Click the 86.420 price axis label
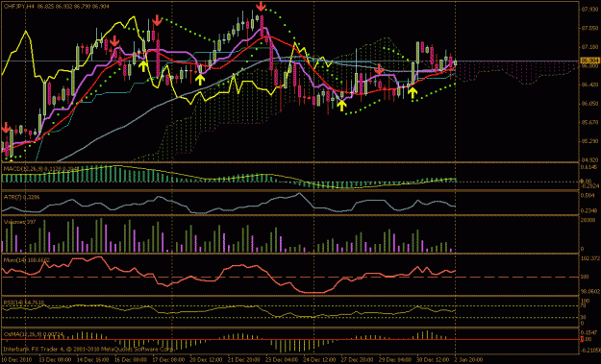The width and height of the screenshot is (601, 364). [x=589, y=85]
